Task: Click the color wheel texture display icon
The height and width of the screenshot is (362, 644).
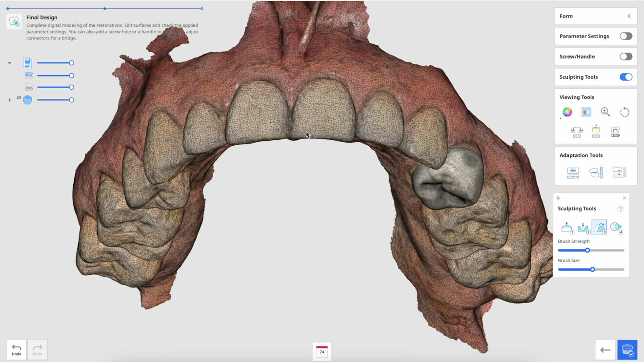Action: [x=567, y=112]
